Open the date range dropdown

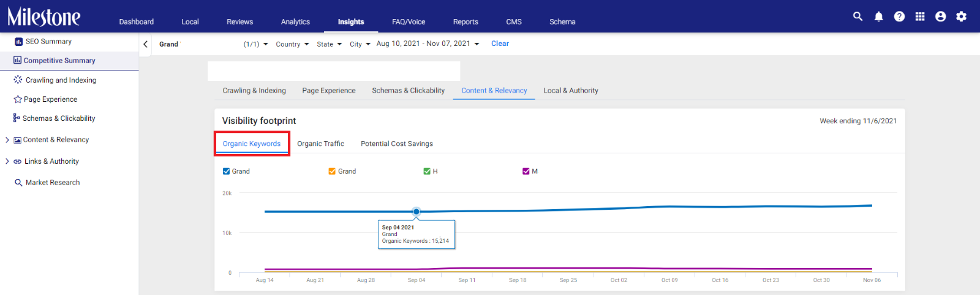pyautogui.click(x=428, y=44)
